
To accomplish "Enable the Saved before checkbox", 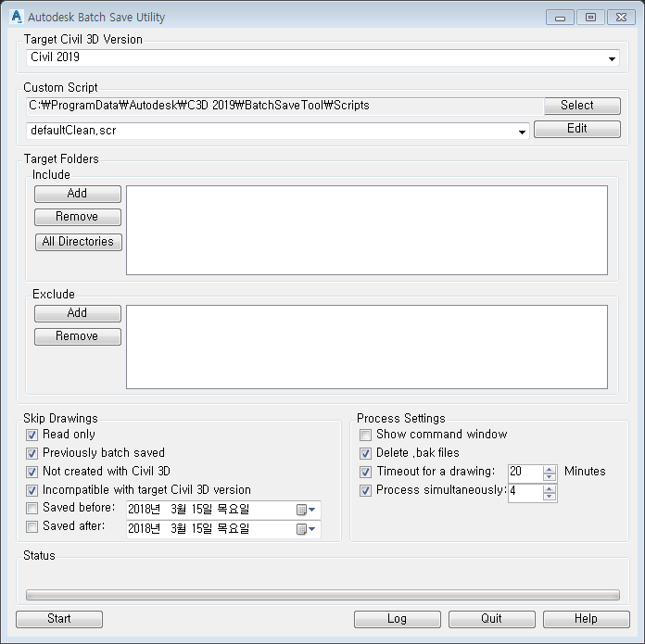I will click(32, 509).
